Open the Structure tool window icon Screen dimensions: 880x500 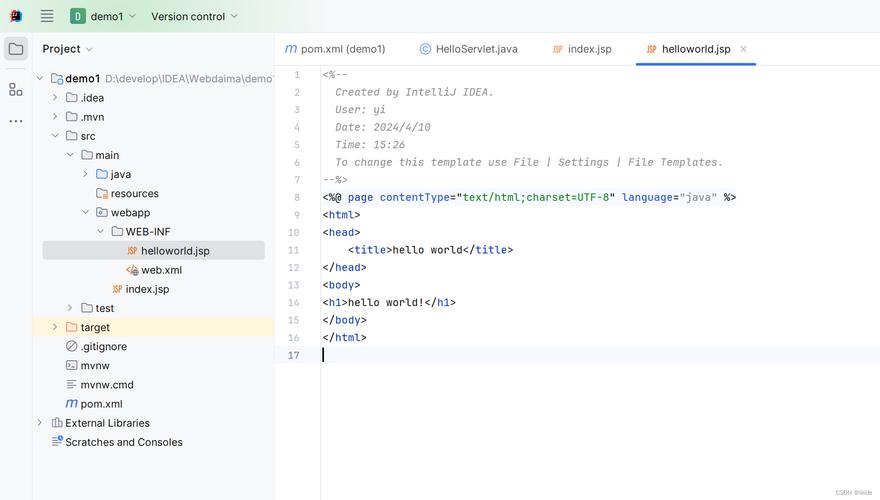pos(16,89)
